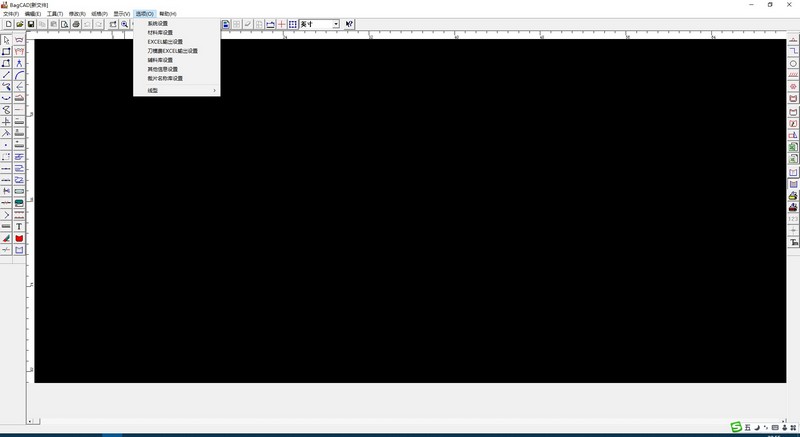
Task: Choose 系统设置 from the menu
Action: click(158, 23)
